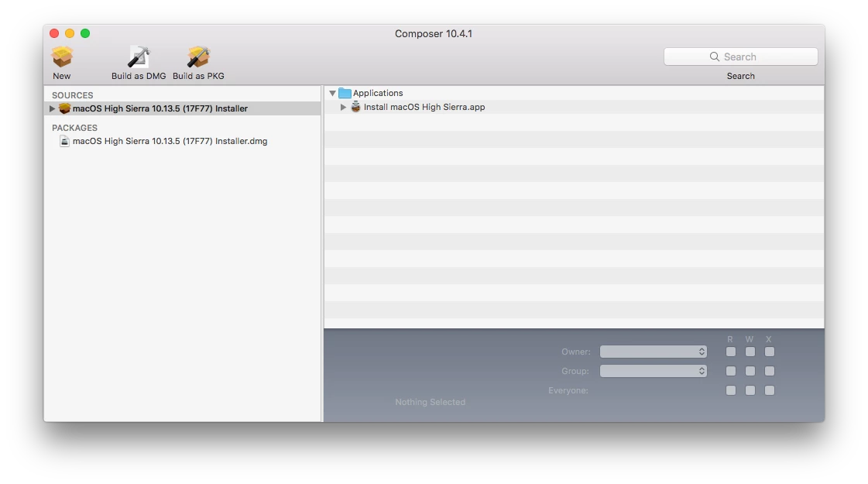This screenshot has height=484, width=868.
Task: Click the disk image icon of Installer.dmg package
Action: click(65, 141)
